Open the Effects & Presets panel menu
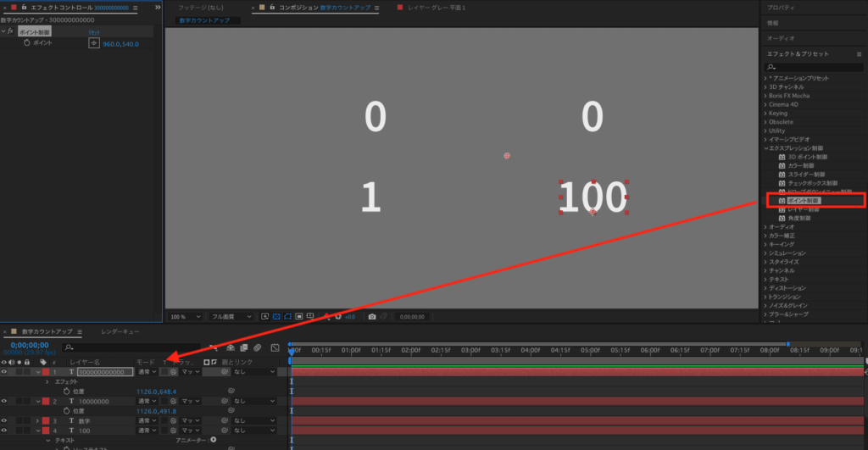This screenshot has width=868, height=450. (859, 53)
